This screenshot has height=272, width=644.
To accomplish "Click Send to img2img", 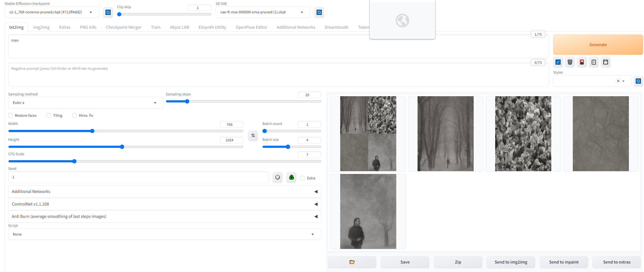I will pyautogui.click(x=511, y=262).
